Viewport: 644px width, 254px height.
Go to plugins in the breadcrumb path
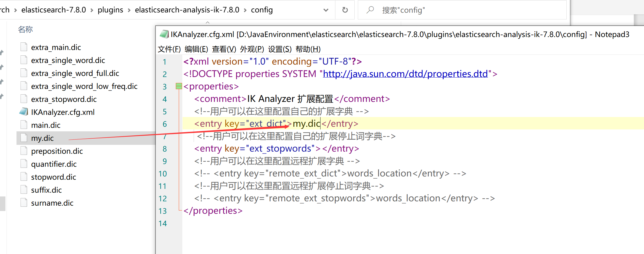coord(110,10)
